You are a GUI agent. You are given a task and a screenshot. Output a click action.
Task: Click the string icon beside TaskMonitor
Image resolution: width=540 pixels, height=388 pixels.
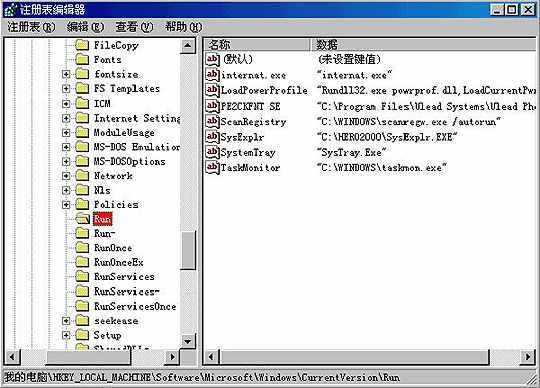(212, 168)
